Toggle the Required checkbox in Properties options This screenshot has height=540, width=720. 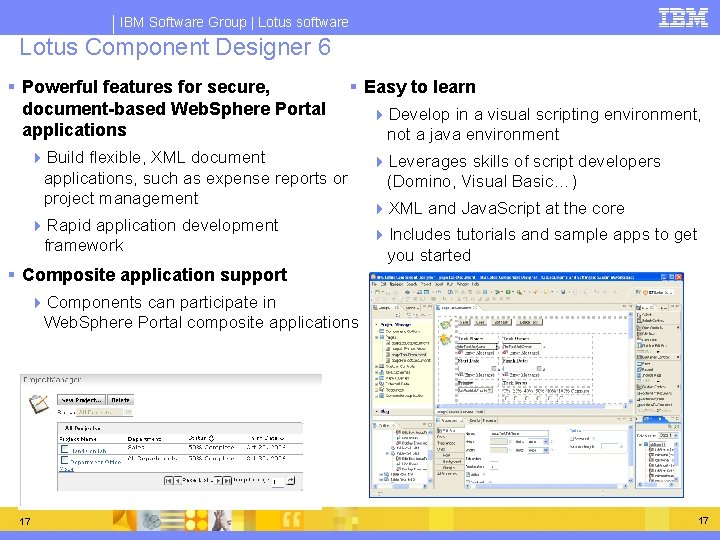pos(572,439)
